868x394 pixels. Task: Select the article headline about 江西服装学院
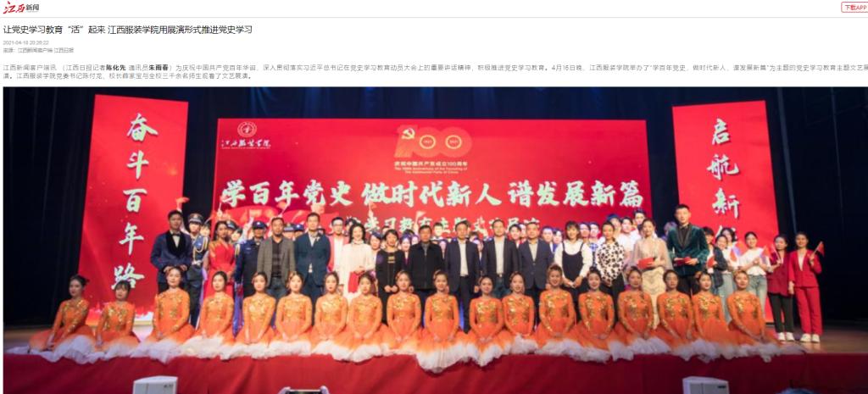coord(128,30)
